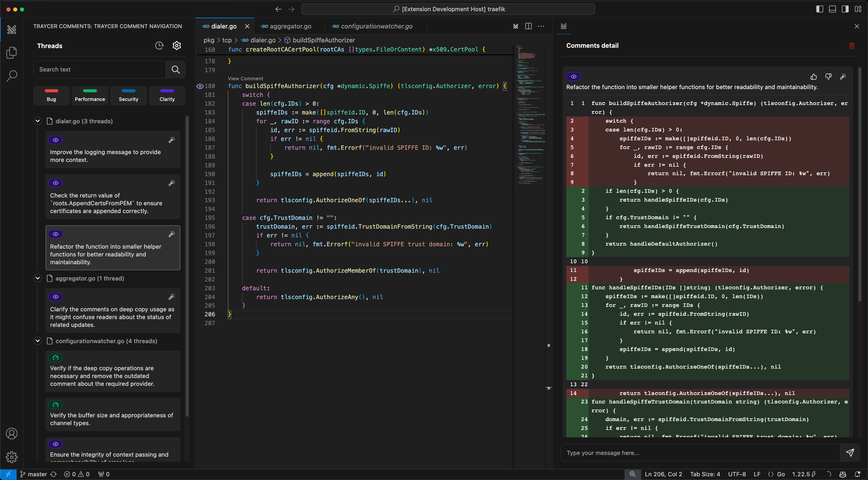Viewport: 868px width, 480px height.
Task: Click the Search text input field
Action: tap(100, 69)
